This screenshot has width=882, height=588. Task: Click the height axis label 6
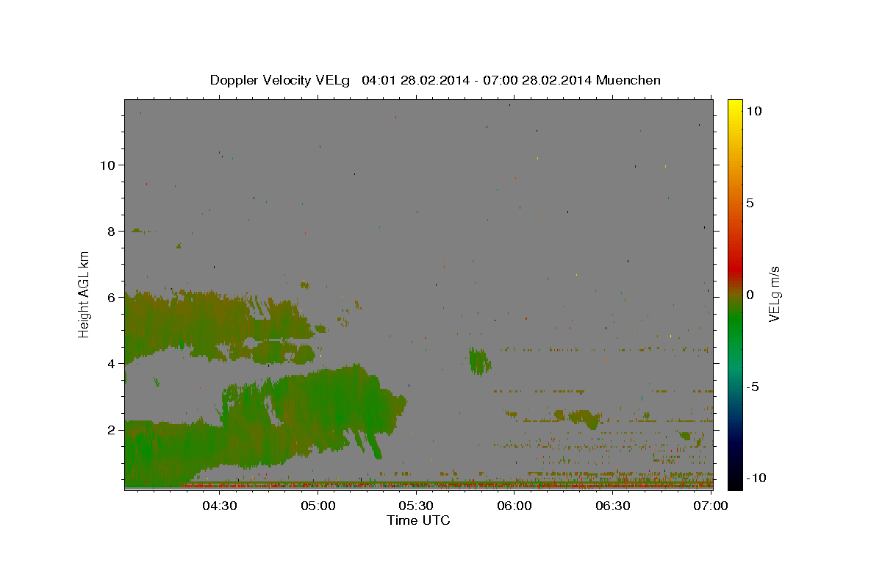113,297
